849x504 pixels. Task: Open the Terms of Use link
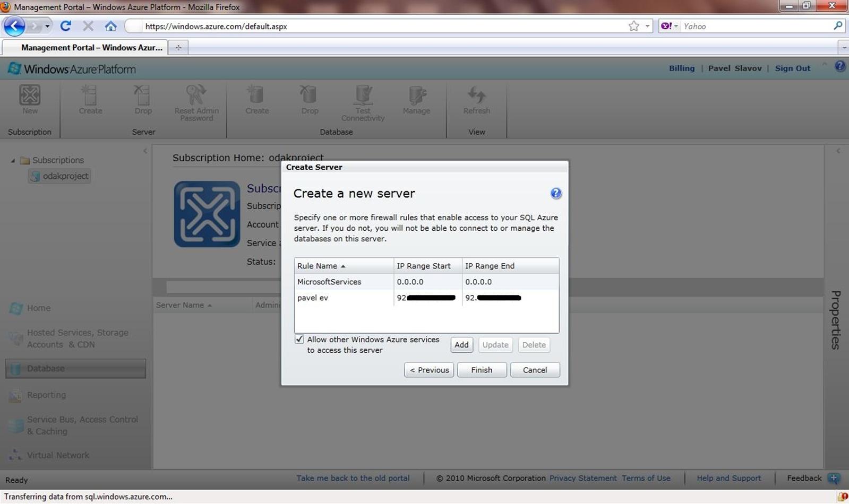[x=646, y=478]
